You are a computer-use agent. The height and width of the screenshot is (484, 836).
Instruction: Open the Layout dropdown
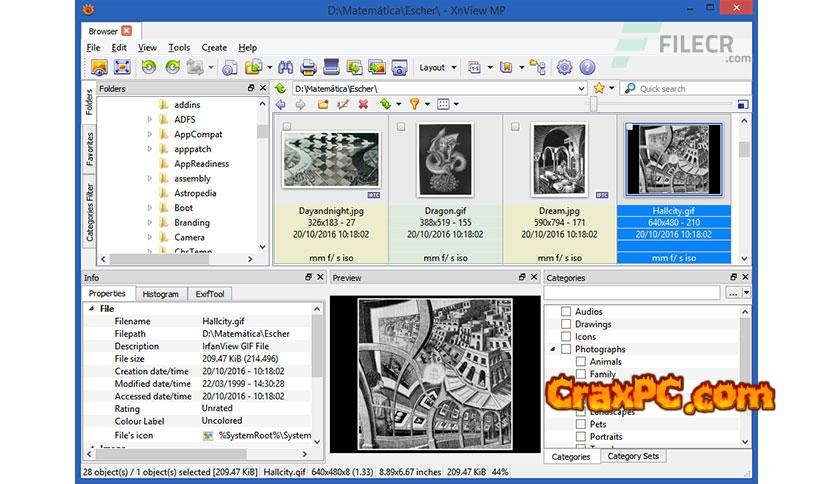coord(438,68)
